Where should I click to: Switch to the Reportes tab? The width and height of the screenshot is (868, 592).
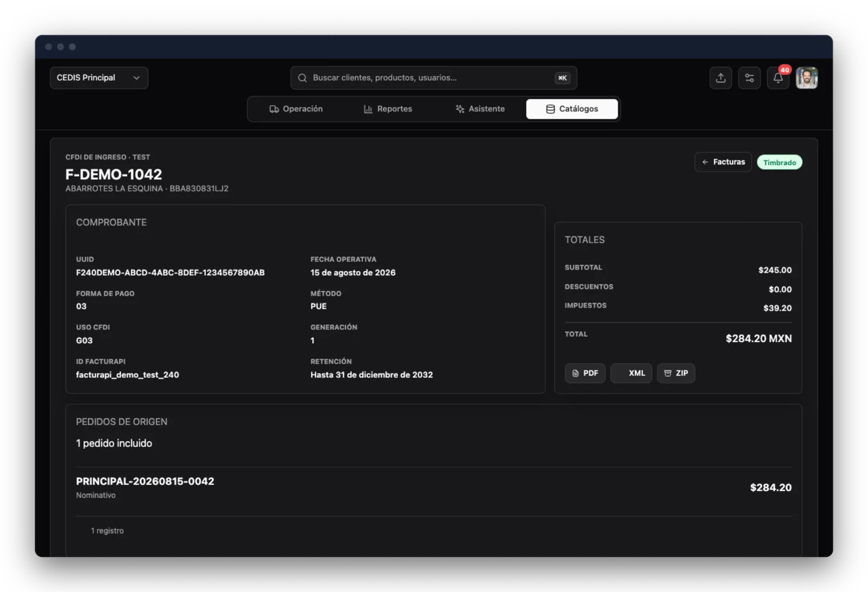click(x=388, y=109)
